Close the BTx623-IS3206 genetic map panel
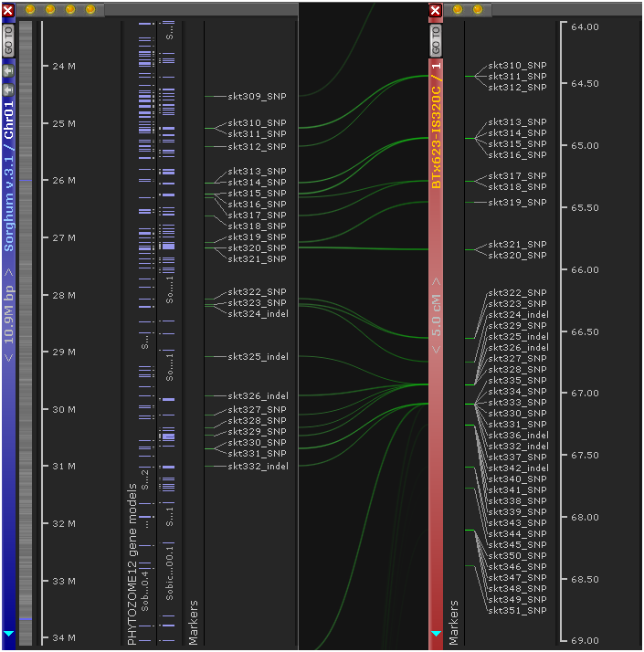Viewport: 644px width, 652px height. coord(436,10)
